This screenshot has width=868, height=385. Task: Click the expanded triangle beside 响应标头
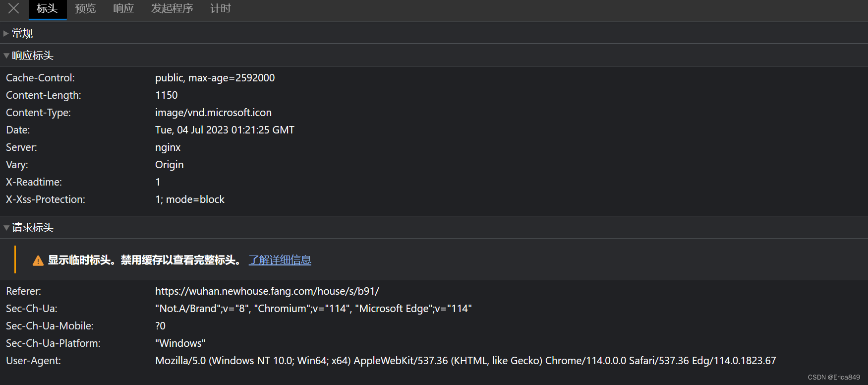pos(6,55)
